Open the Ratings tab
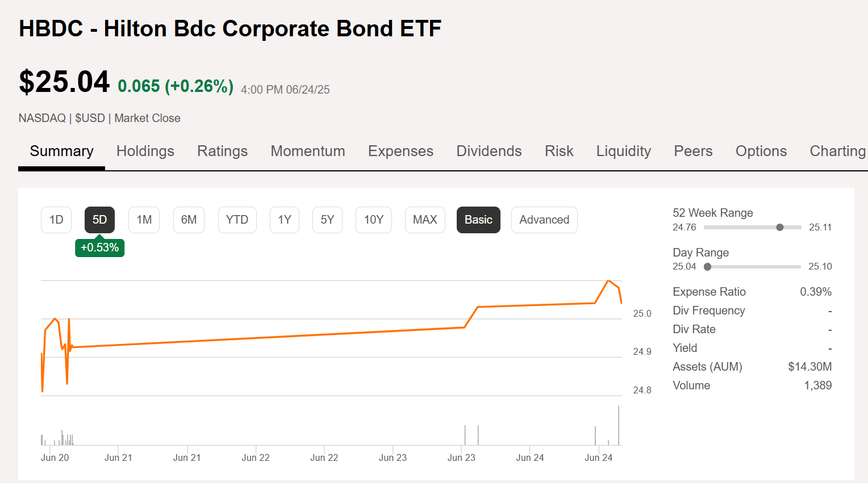Image resolution: width=868 pixels, height=483 pixels. (x=222, y=151)
